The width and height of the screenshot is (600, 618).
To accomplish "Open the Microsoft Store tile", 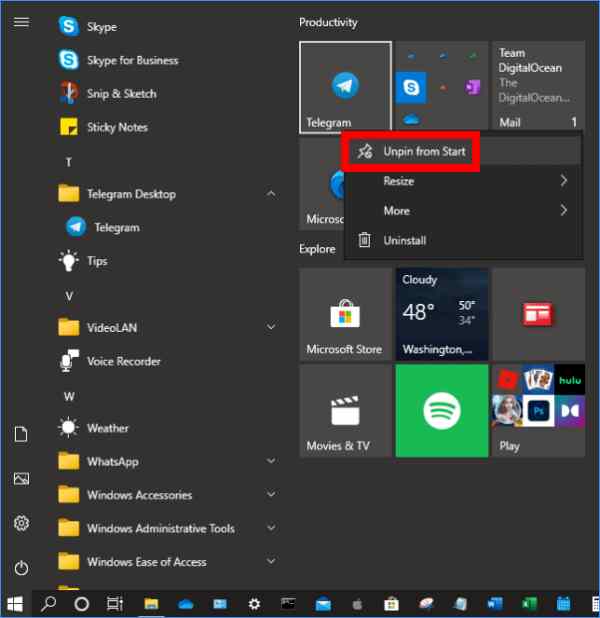I will pyautogui.click(x=345, y=314).
